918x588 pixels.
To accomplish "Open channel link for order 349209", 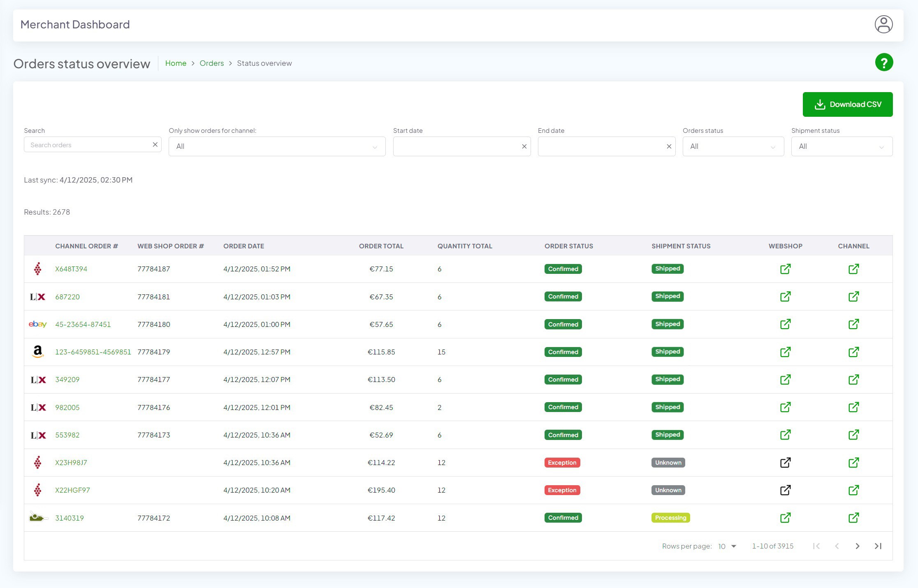I will click(x=853, y=380).
